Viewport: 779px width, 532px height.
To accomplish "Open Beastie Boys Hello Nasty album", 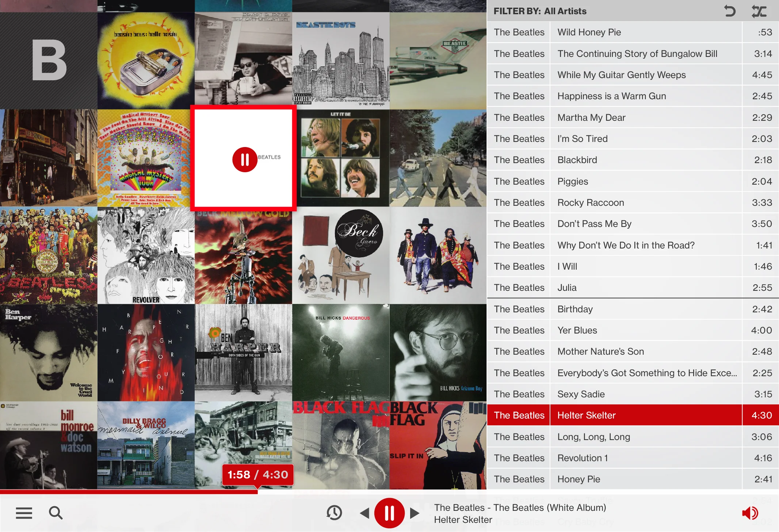I will (x=146, y=61).
